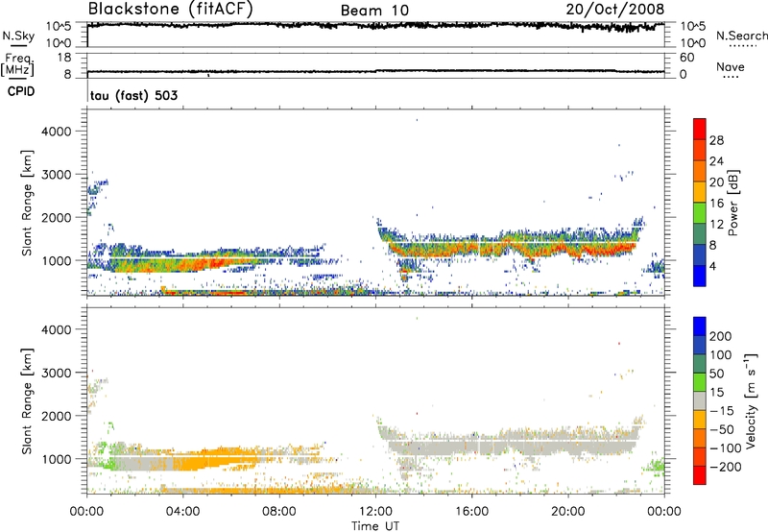Click the 'Velocity [m s-1]' colorbar label
The width and height of the screenshot is (768, 532).
coord(751,400)
